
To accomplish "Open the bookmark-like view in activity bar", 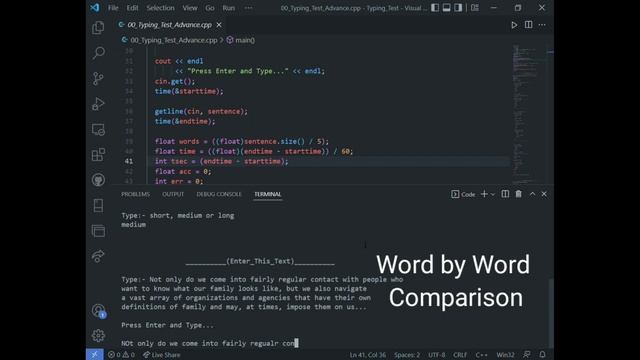I will pos(98,205).
